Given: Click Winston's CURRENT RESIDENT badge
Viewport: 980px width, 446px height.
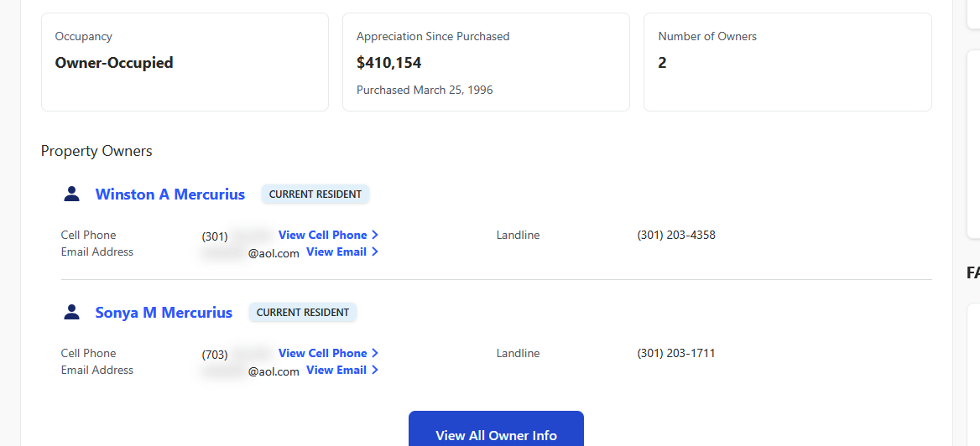Looking at the screenshot, I should pos(315,194).
